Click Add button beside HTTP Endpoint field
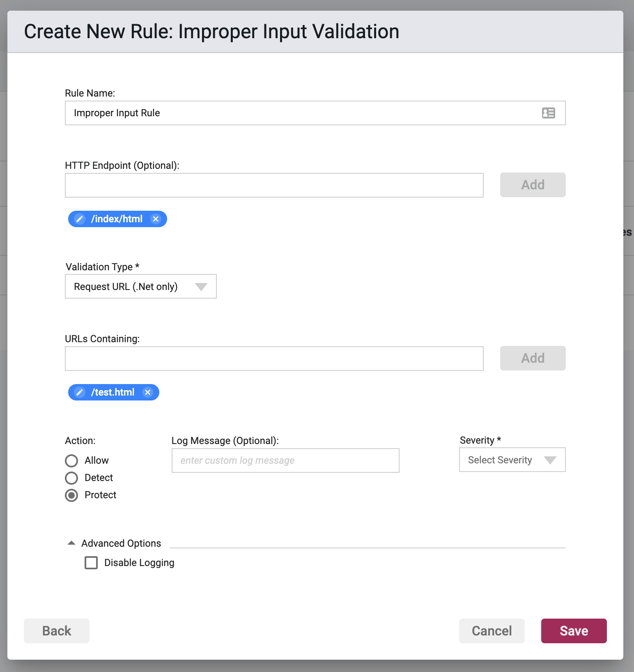The image size is (634, 672). click(533, 185)
